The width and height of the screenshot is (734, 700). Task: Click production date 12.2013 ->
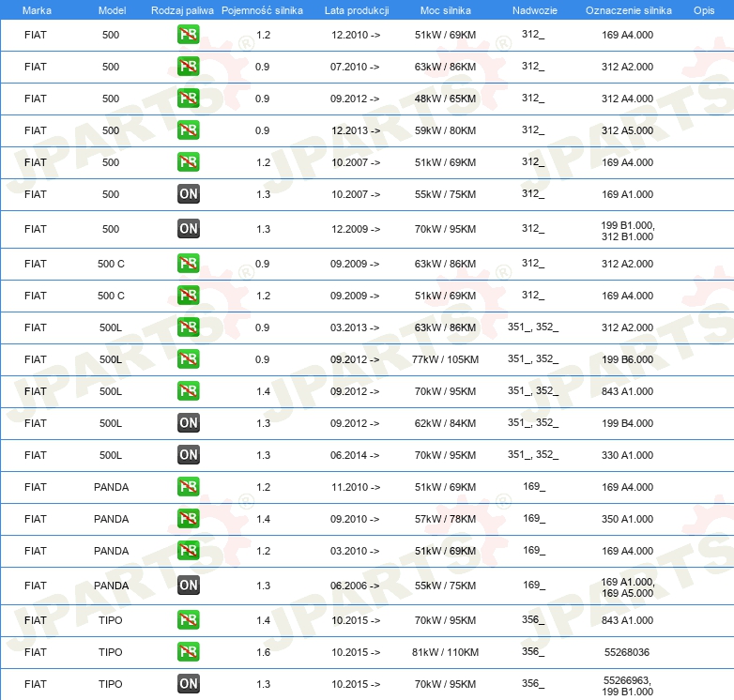[356, 130]
